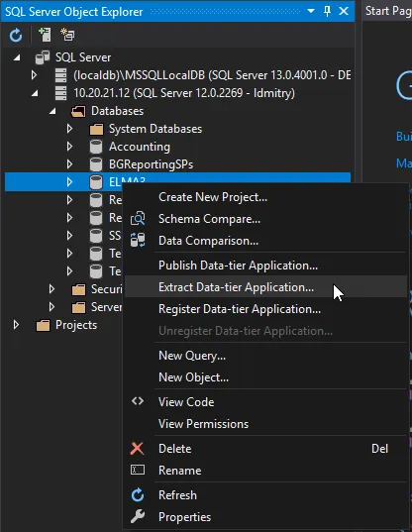The width and height of the screenshot is (412, 532).
Task: Select the 10.20.21.12 server entry
Action: click(x=184, y=93)
